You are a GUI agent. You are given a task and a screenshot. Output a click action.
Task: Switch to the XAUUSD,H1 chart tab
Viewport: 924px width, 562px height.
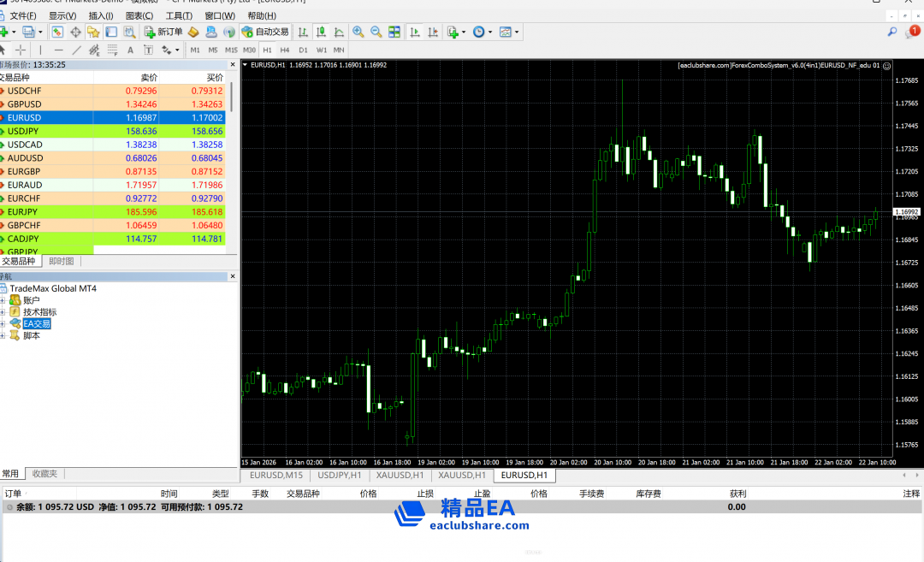pyautogui.click(x=400, y=475)
